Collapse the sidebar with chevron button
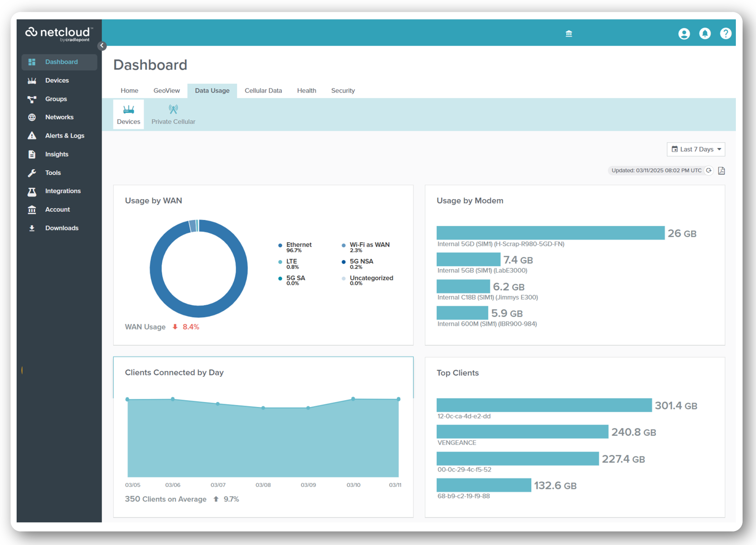This screenshot has width=756, height=545. (102, 46)
